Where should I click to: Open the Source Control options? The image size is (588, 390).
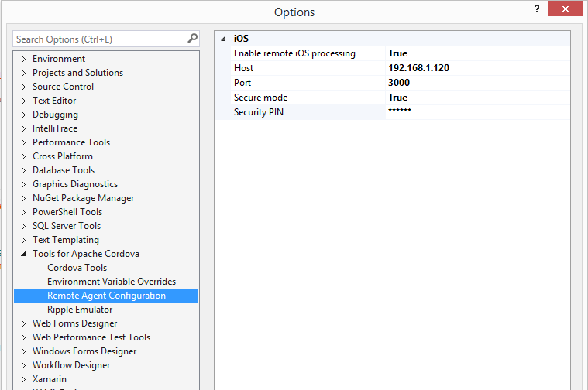(63, 87)
